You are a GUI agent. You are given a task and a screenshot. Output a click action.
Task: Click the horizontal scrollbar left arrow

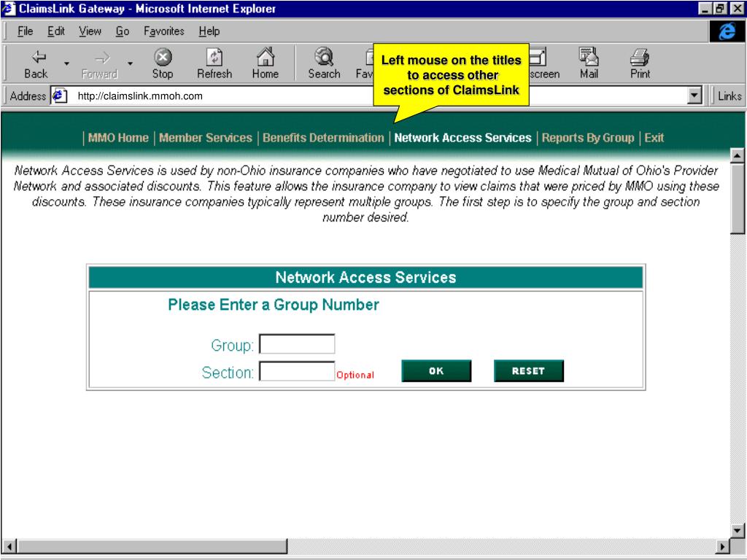coord(9,546)
